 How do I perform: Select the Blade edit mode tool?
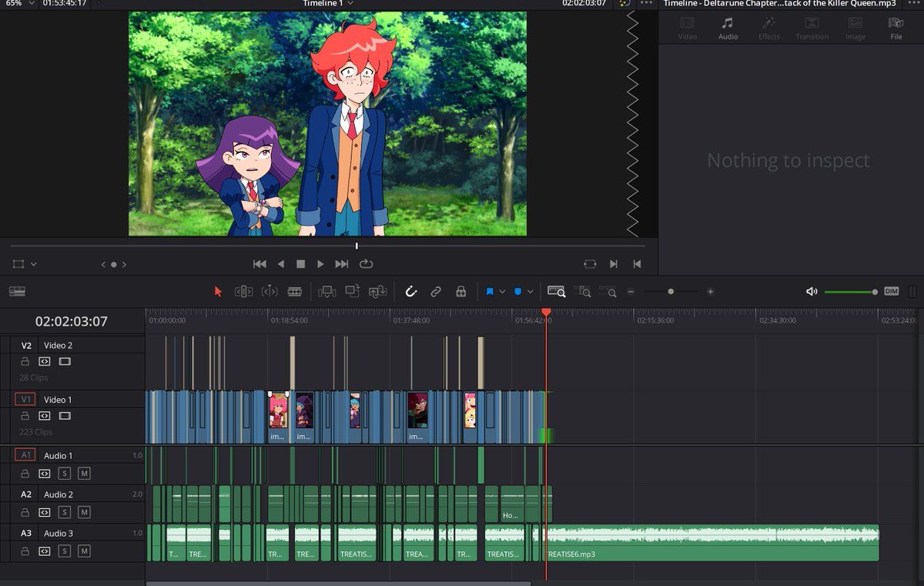click(x=294, y=292)
